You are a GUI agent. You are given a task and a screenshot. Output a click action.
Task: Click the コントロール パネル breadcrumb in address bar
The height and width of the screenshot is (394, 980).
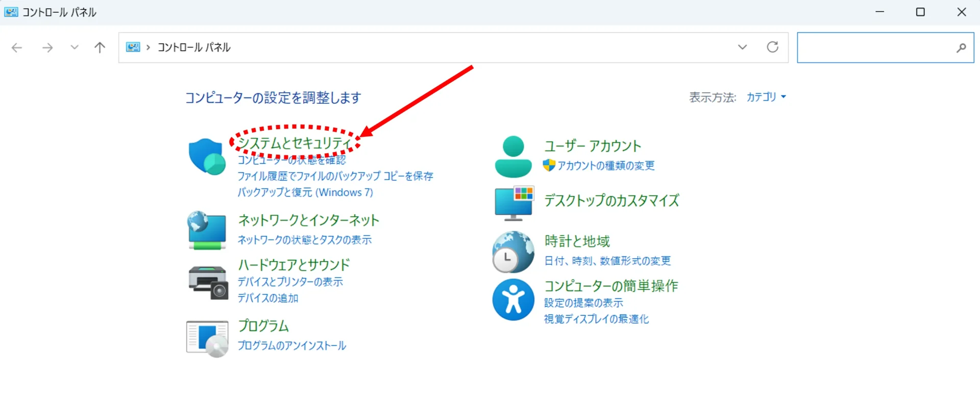tap(194, 47)
